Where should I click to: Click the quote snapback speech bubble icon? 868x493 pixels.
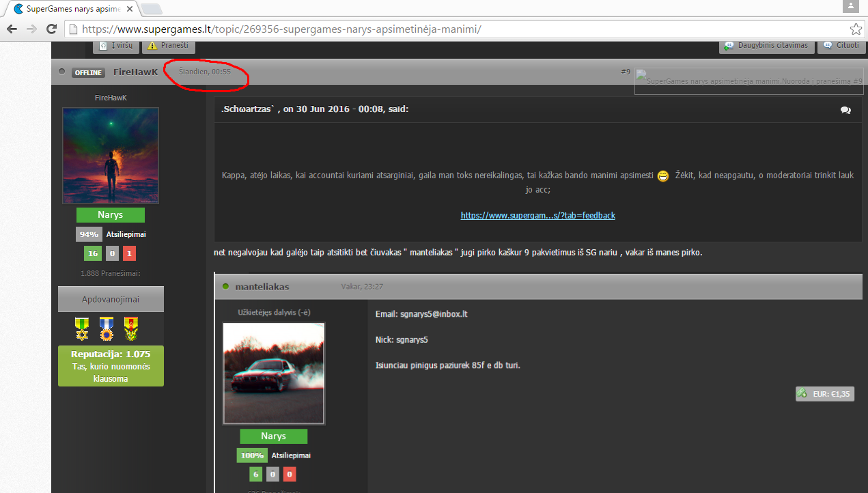click(x=845, y=110)
